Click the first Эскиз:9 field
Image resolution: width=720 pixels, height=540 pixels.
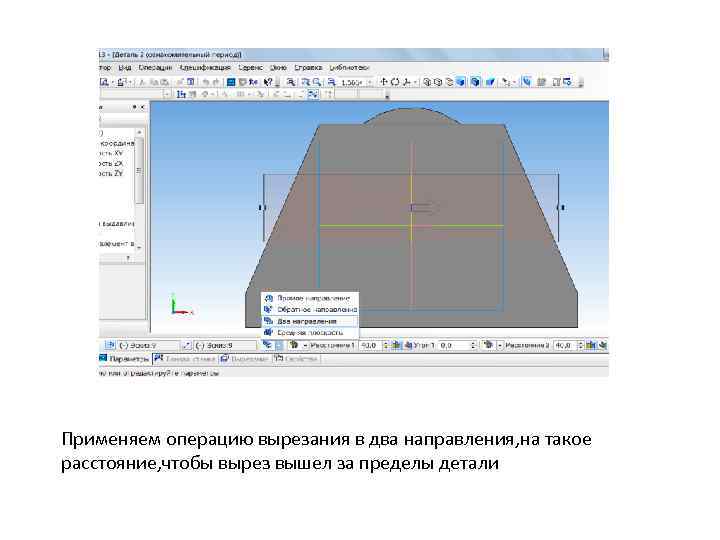148,345
